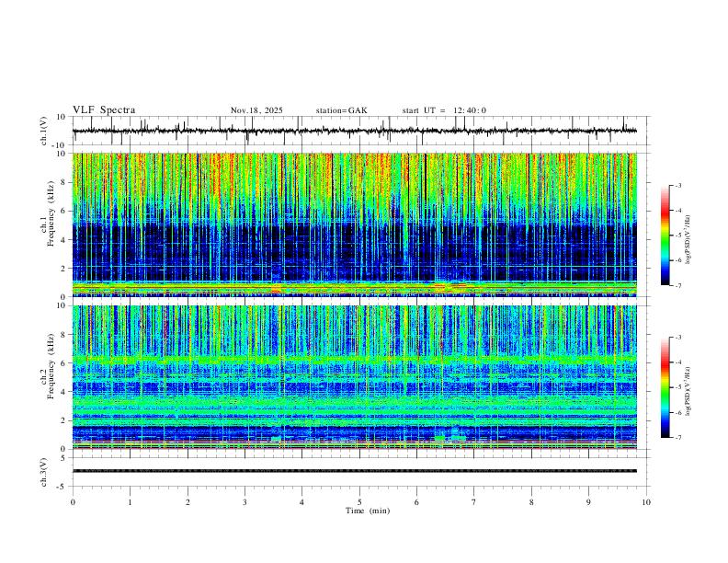728x563 pixels.
Task: Click the "-4" label on ch.2 colorbar
Action: pyautogui.click(x=677, y=362)
